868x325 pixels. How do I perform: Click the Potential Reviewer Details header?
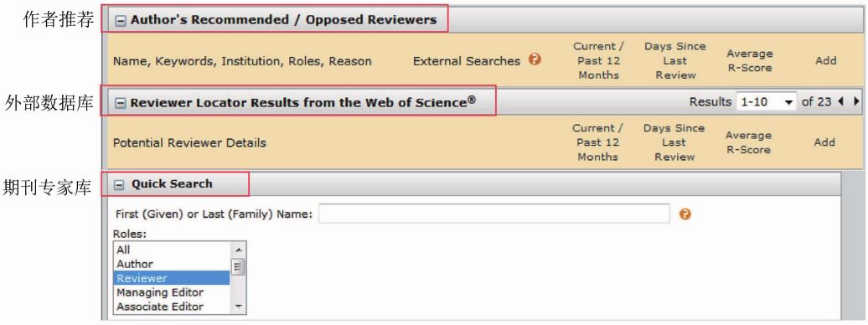[189, 143]
